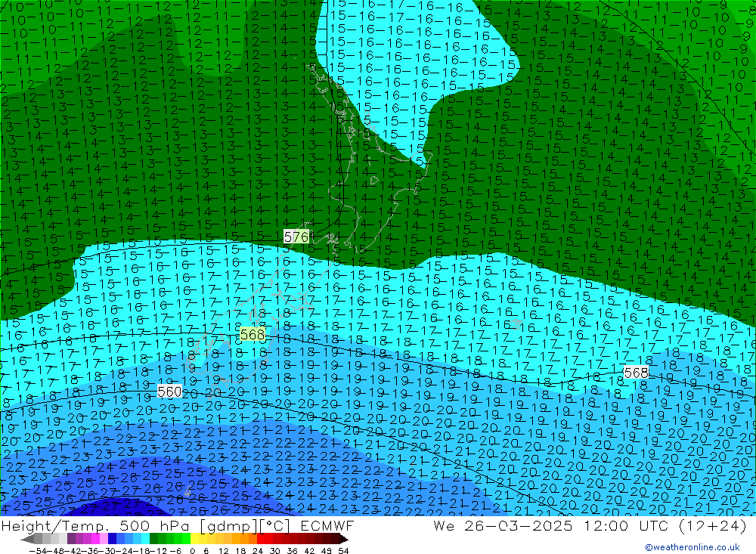756x554 pixels.
Task: Pick the bright red swatch above the 24 label
Action: click(x=262, y=539)
